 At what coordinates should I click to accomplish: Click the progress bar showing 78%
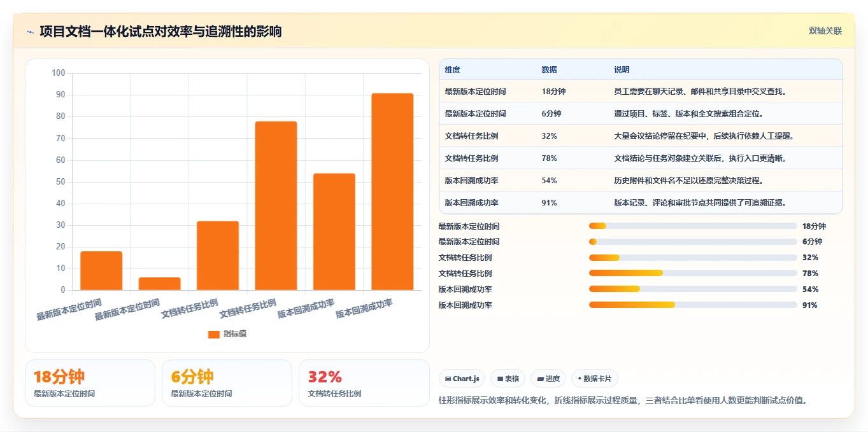pyautogui.click(x=693, y=274)
